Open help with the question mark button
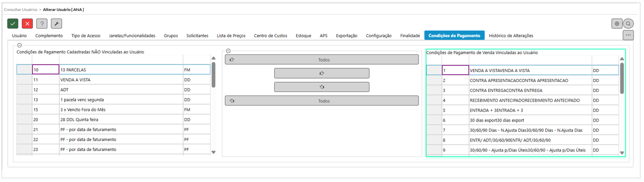The image size is (644, 182). click(42, 23)
